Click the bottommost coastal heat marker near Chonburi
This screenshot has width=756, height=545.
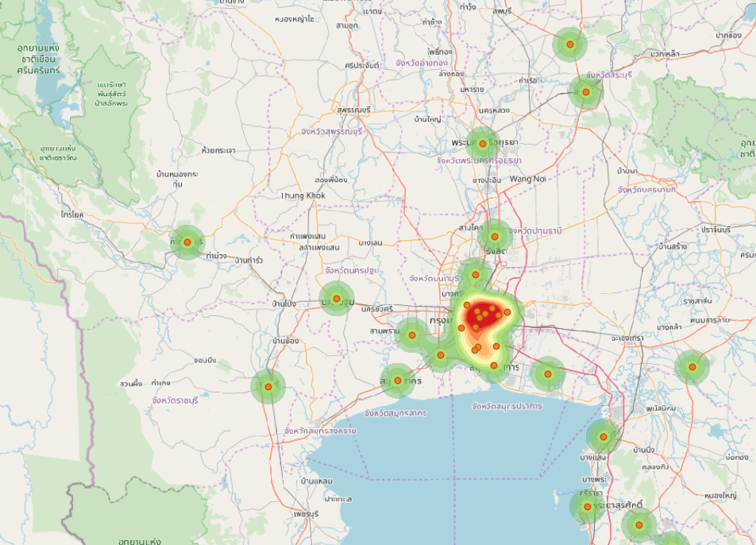tap(639, 524)
